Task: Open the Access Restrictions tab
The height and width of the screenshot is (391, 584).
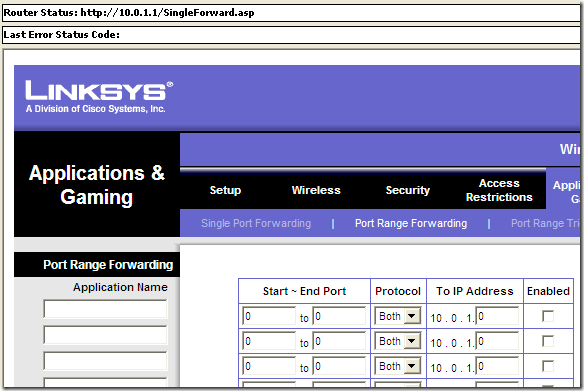Action: click(x=499, y=190)
